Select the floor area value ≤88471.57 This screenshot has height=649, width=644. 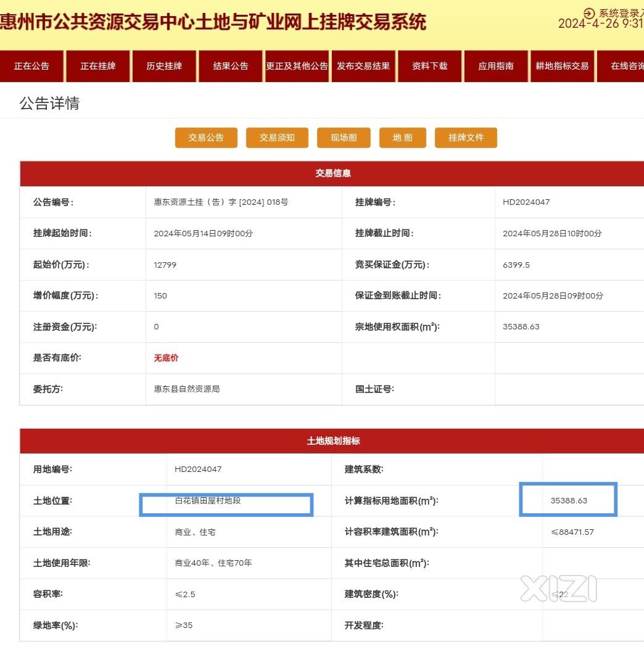click(x=572, y=532)
